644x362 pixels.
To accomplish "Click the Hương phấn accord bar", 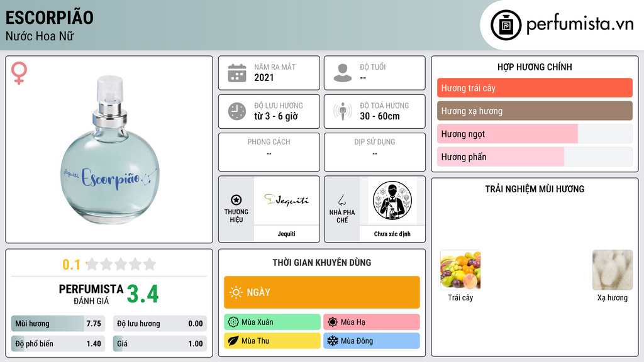I will pyautogui.click(x=535, y=156).
